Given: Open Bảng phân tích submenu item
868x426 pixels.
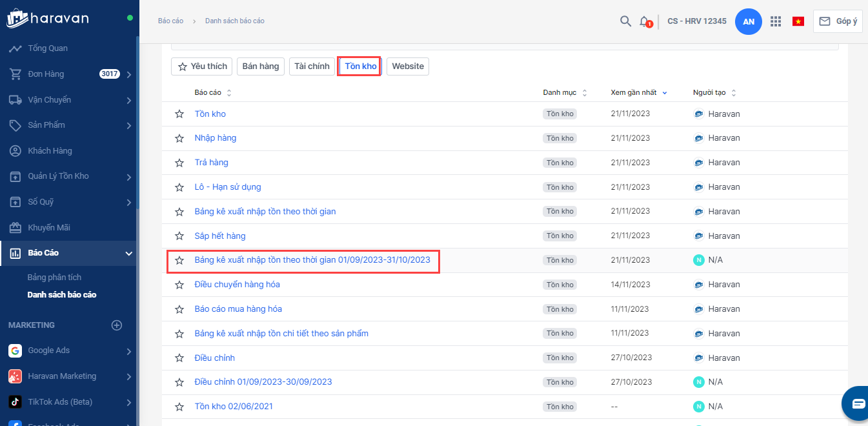Looking at the screenshot, I should [54, 278].
